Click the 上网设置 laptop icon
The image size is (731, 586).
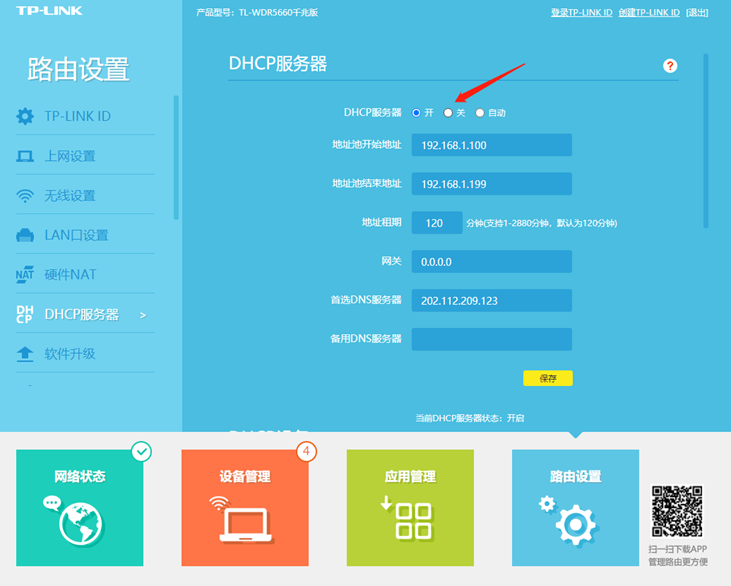[25, 156]
